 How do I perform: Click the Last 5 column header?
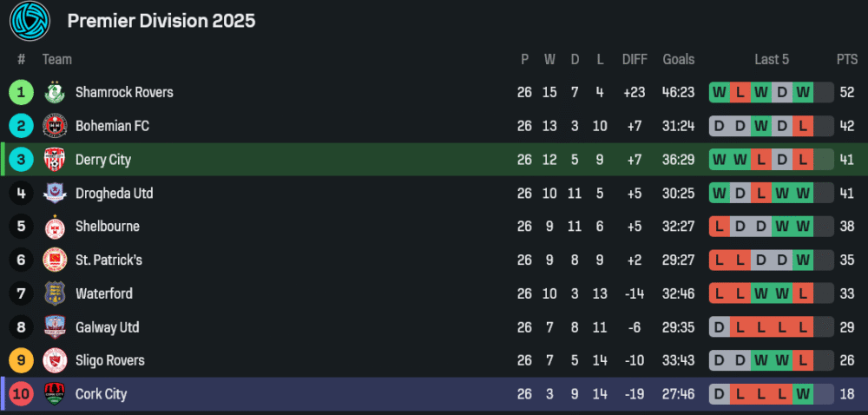click(x=772, y=59)
